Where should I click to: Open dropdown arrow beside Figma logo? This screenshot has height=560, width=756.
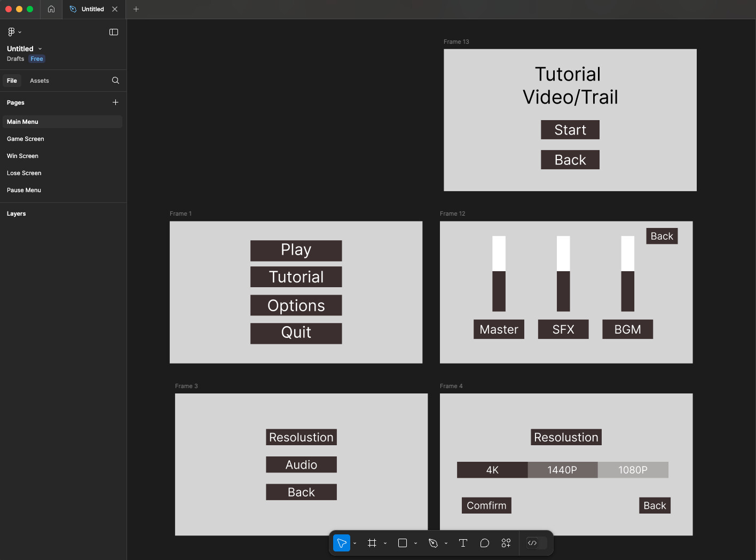[x=20, y=33]
